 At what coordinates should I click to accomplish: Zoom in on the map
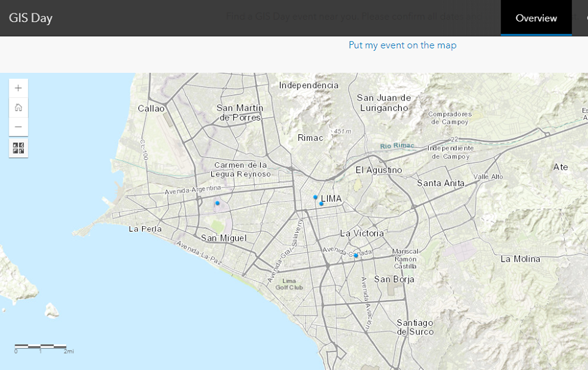tap(18, 88)
